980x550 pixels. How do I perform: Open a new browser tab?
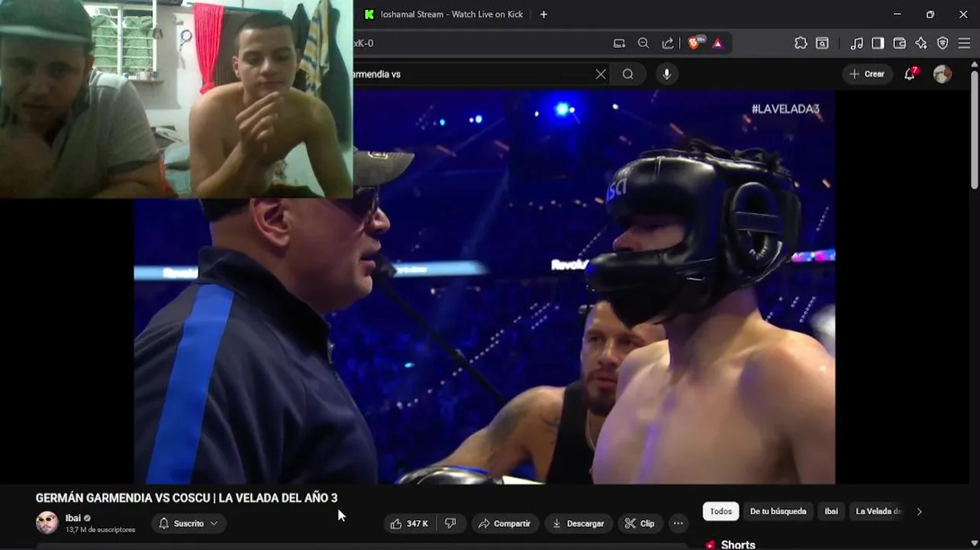[543, 14]
